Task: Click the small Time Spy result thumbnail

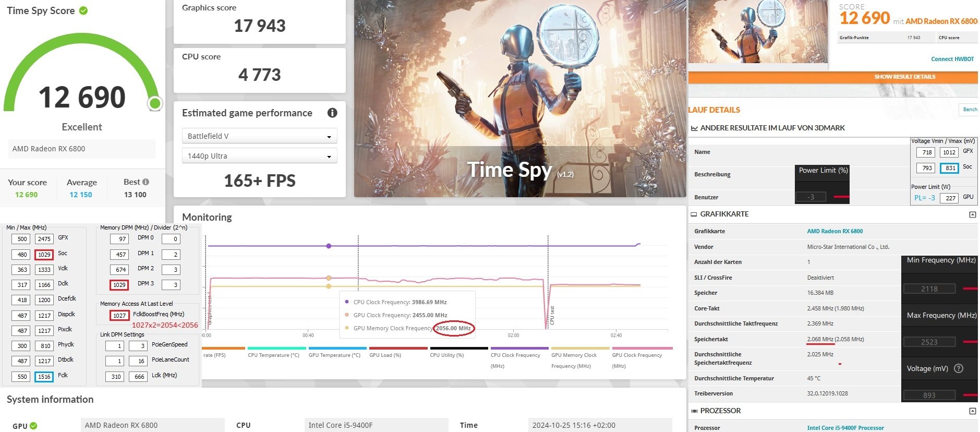Action: (x=758, y=32)
